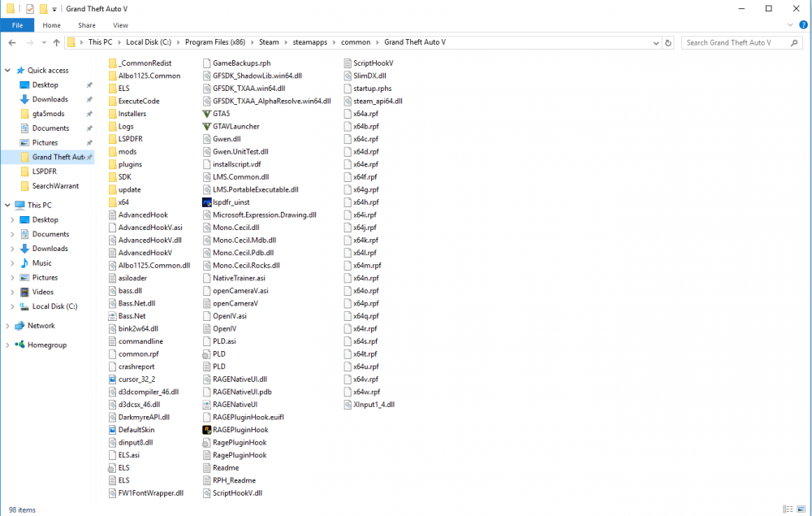Select the Bass.Net help file icon
This screenshot has width=812, height=516.
(112, 316)
